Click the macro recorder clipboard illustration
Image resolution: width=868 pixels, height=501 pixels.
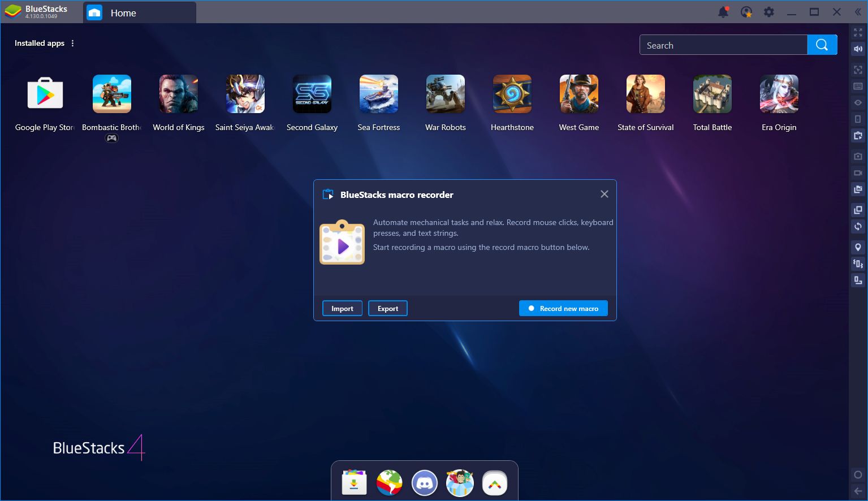(342, 242)
